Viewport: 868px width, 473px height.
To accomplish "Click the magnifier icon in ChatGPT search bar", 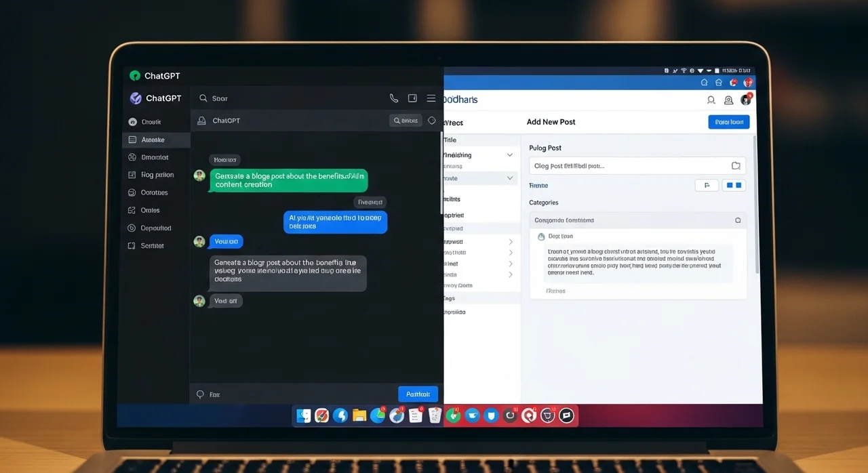I will [203, 98].
